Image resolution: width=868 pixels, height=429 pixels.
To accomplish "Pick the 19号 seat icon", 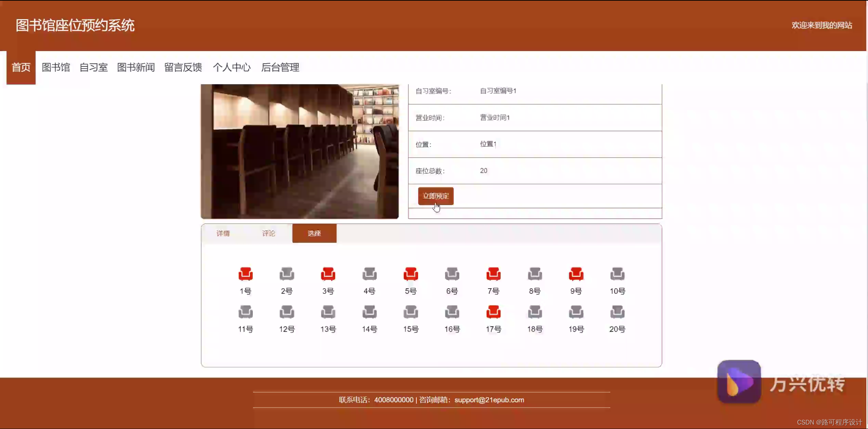I will 576,312.
